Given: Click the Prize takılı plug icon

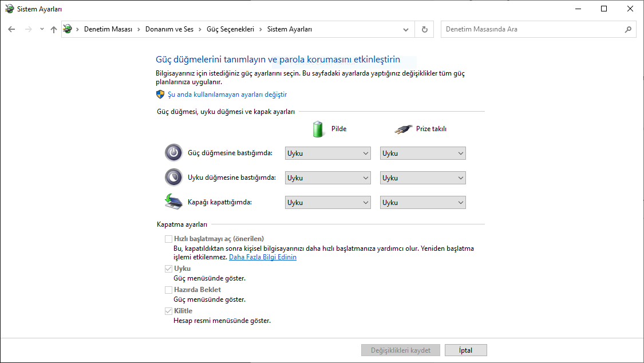Looking at the screenshot, I should 404,129.
